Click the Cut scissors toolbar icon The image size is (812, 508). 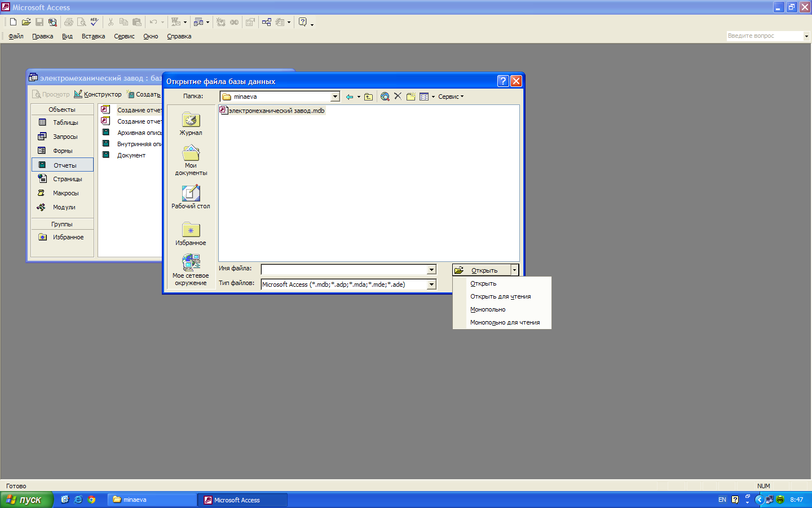111,22
